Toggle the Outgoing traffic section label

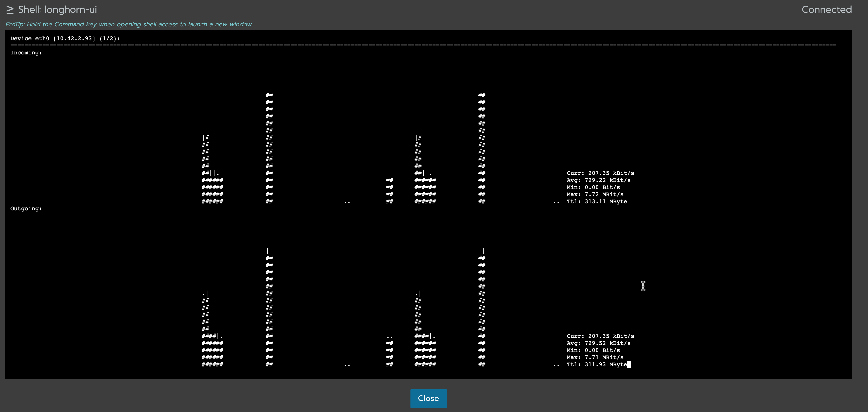pos(26,208)
